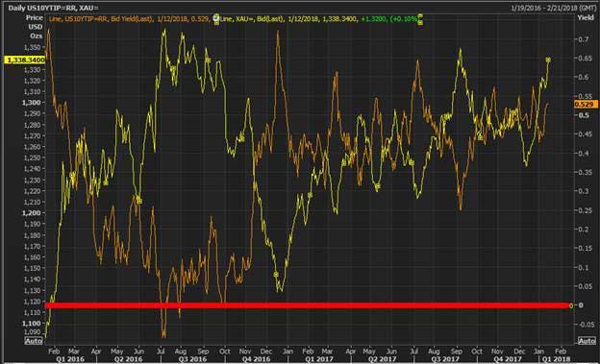600x364 pixels.
Task: Click the 0.25 yield axis value
Action: click(x=584, y=210)
